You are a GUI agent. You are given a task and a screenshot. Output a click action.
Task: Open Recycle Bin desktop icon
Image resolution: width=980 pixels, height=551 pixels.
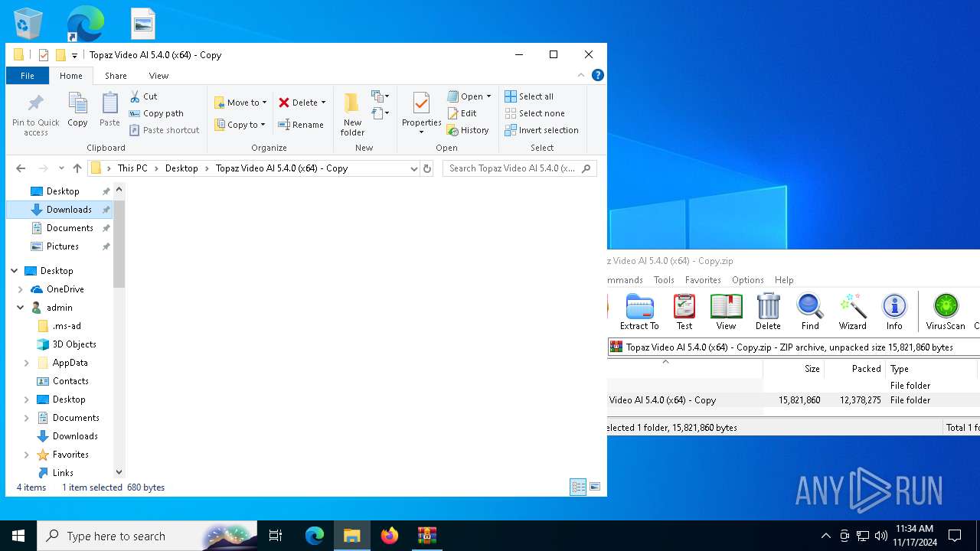pyautogui.click(x=28, y=23)
